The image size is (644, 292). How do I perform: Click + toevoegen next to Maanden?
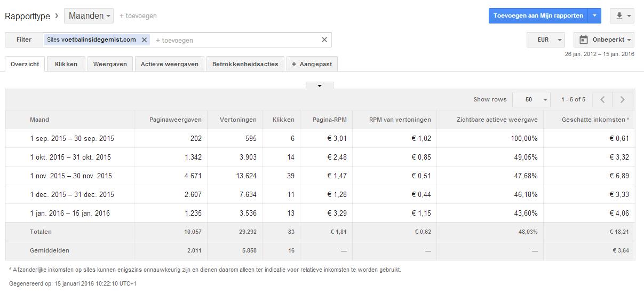point(138,16)
